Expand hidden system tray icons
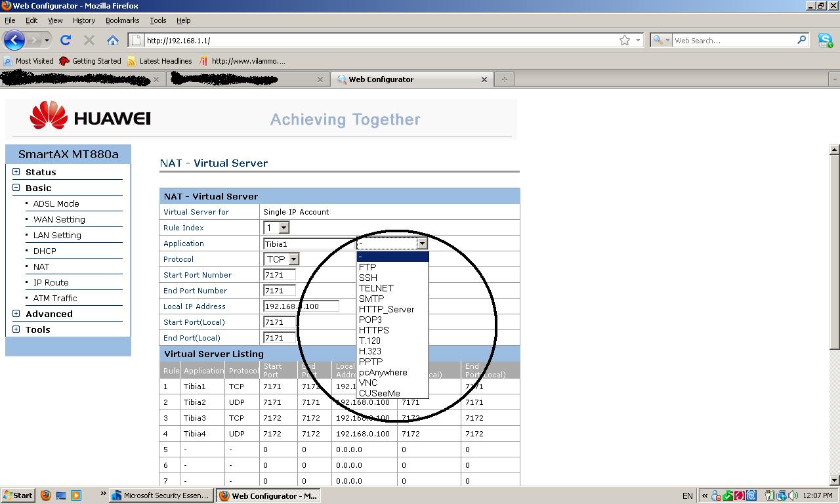The image size is (840, 504). [x=705, y=495]
